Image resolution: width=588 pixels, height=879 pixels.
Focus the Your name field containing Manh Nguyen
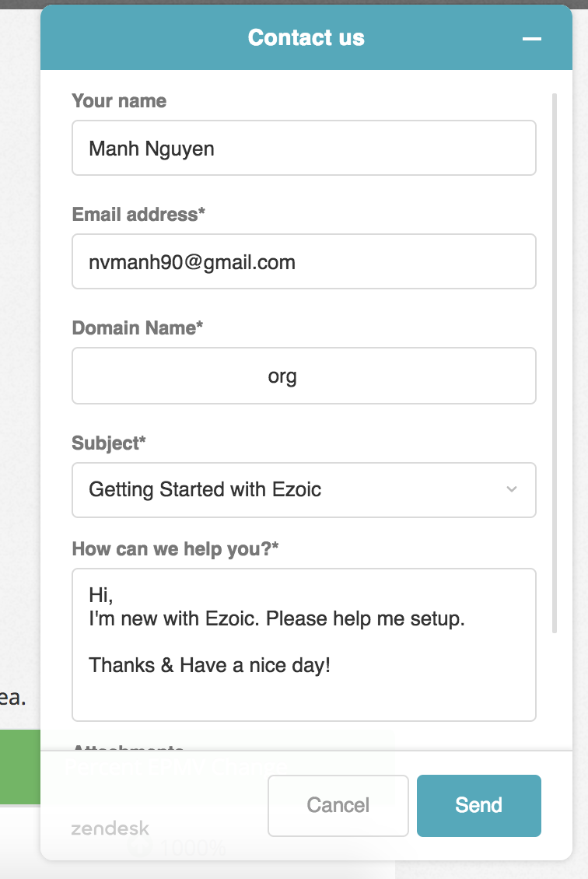[x=304, y=148]
